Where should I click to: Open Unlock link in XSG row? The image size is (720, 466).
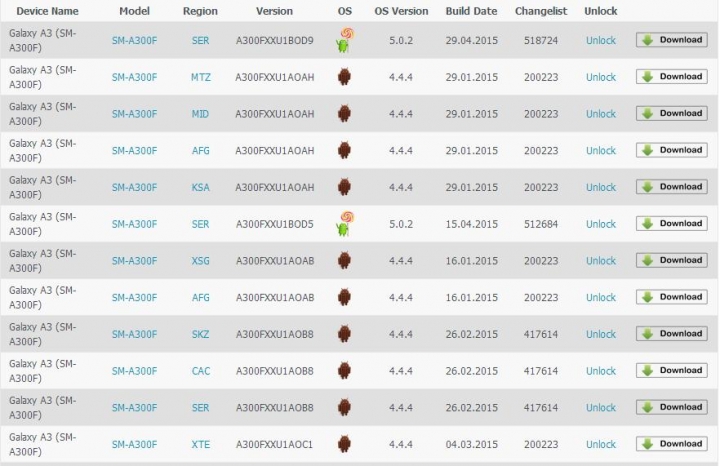tap(601, 261)
